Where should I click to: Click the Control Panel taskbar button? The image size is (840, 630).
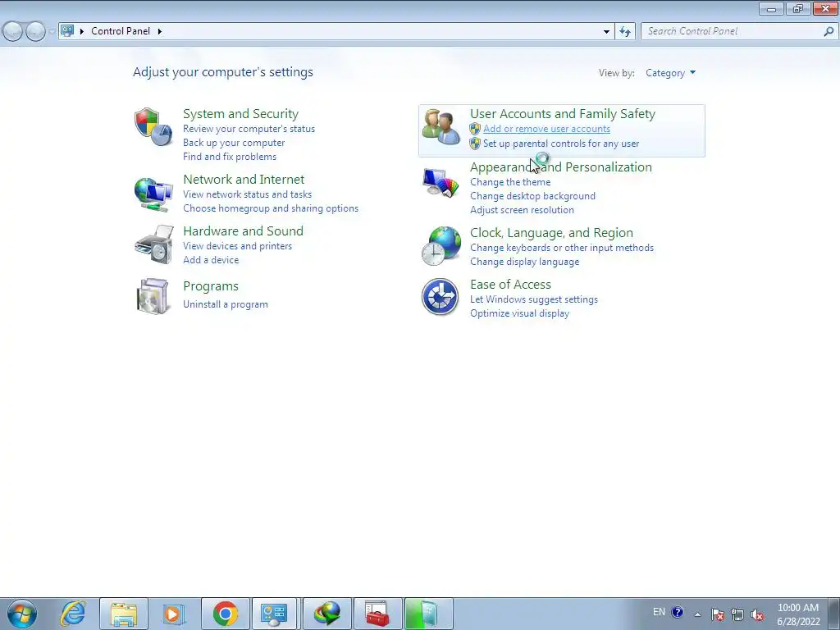tap(274, 614)
